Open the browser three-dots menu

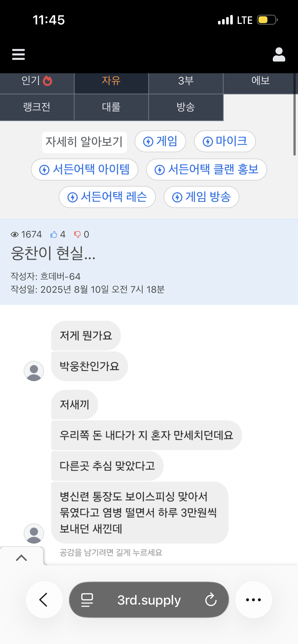click(253, 599)
